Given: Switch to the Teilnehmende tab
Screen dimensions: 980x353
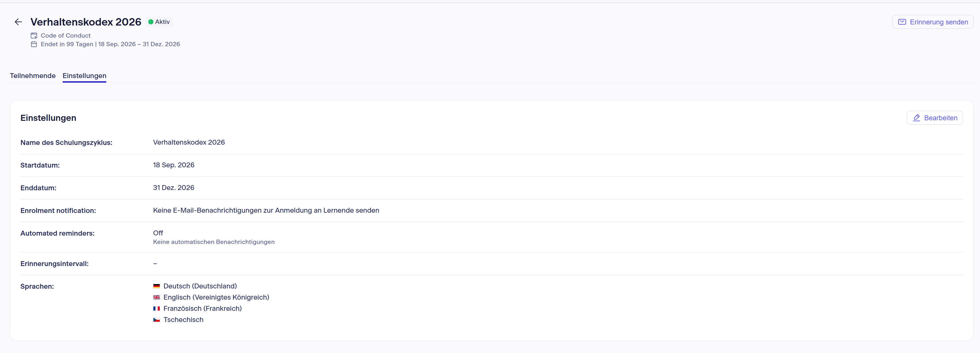Looking at the screenshot, I should (x=33, y=75).
